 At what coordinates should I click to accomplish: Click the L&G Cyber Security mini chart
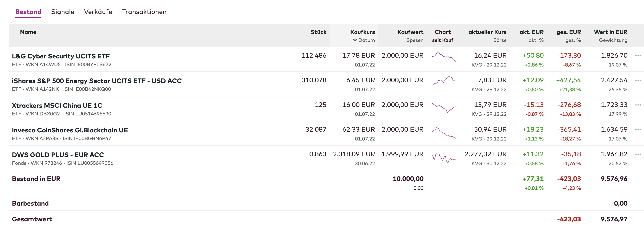pos(443,56)
